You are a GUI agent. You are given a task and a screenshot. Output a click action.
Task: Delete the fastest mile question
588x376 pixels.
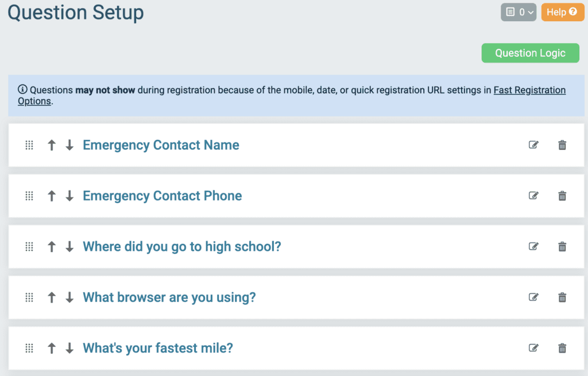pos(562,348)
